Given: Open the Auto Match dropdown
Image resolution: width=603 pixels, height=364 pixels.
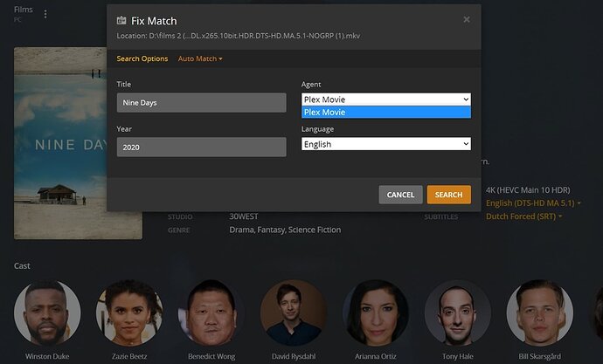Looking at the screenshot, I should pyautogui.click(x=200, y=58).
